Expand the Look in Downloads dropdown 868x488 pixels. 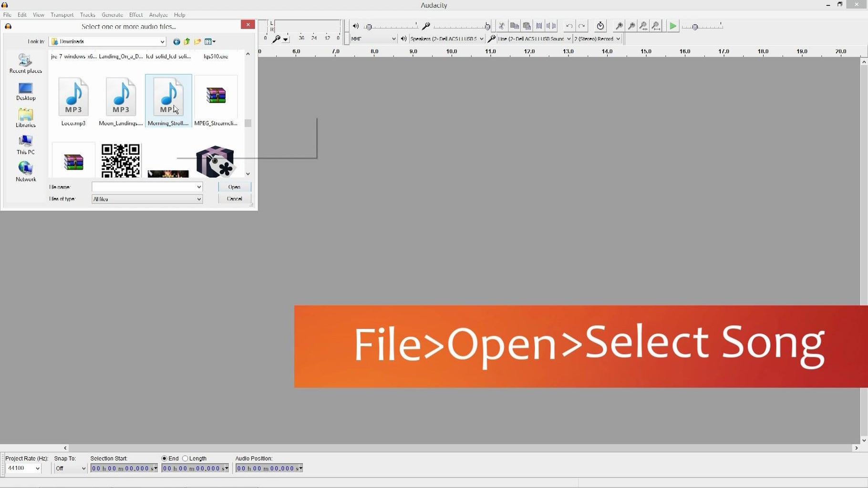pos(162,42)
